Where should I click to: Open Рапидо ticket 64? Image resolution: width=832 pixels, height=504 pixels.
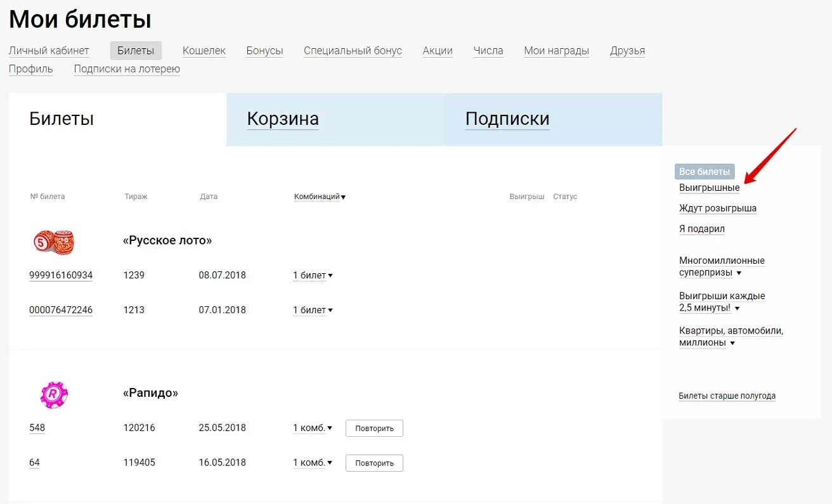click(x=34, y=463)
